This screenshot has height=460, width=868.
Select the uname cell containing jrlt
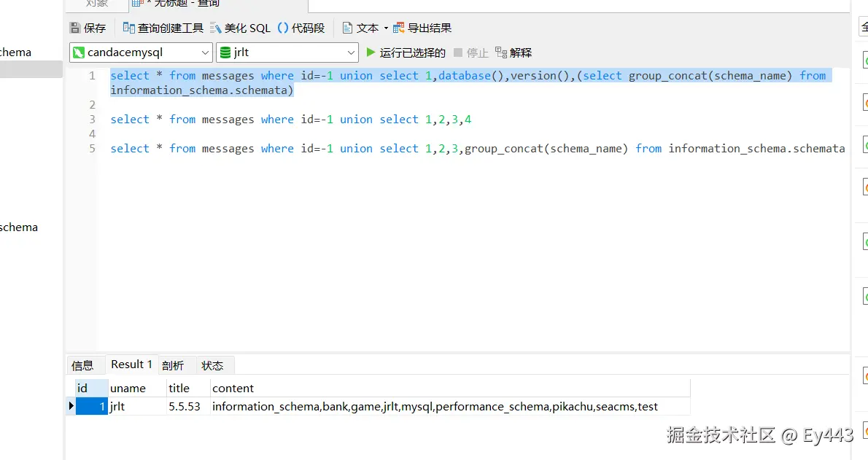click(x=137, y=406)
